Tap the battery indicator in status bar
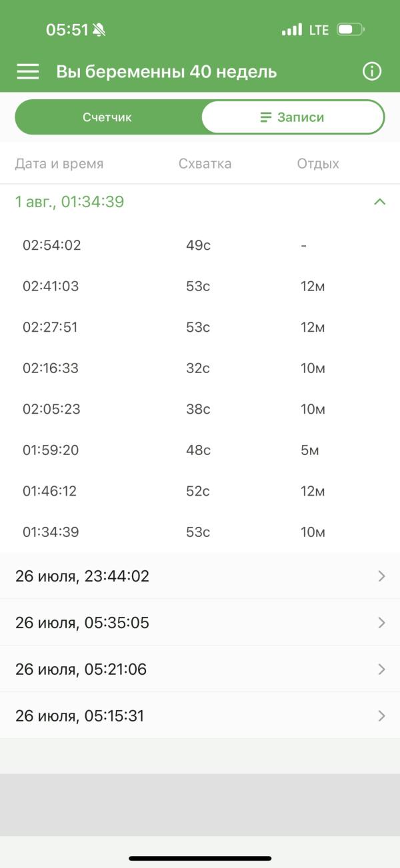 [350, 30]
